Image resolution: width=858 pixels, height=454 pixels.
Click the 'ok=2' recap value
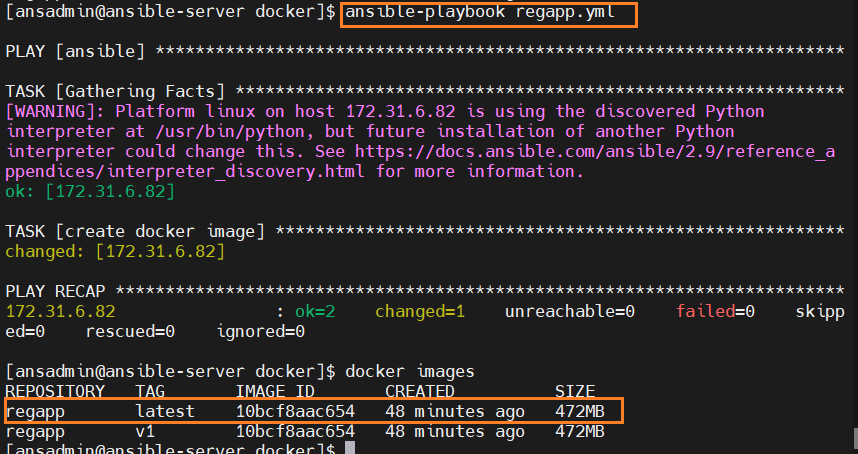pyautogui.click(x=315, y=312)
